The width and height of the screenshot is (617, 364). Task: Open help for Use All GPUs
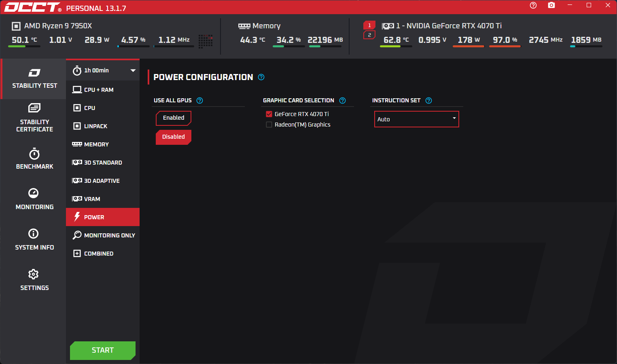point(200,101)
